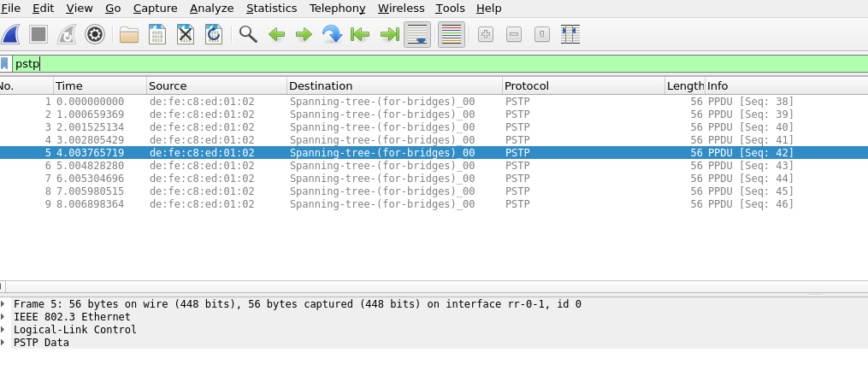This screenshot has height=376, width=868.
Task: Expand the Logical-Link Control section
Action: tap(4, 330)
